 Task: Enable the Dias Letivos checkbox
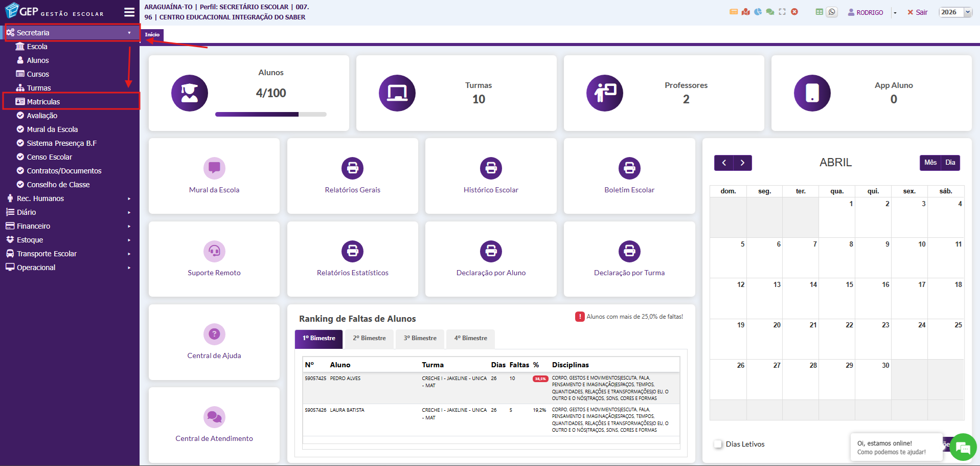[718, 444]
